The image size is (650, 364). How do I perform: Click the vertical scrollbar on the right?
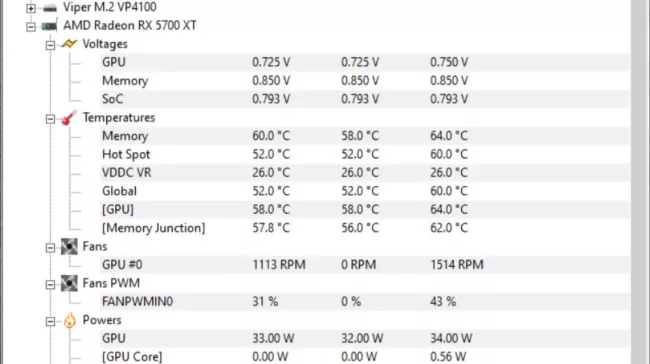point(640,182)
